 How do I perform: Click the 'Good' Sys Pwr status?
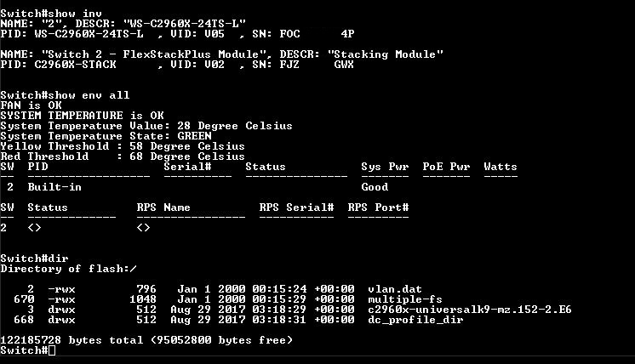375,187
